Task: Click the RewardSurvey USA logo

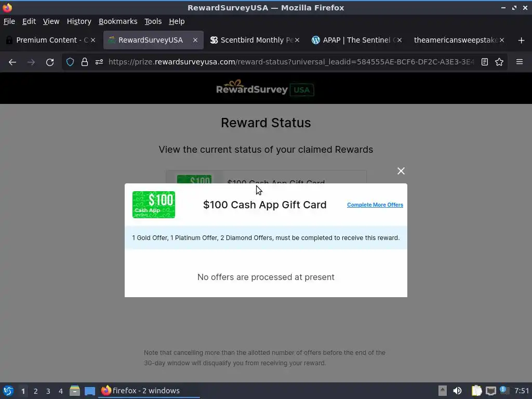Action: [x=265, y=88]
